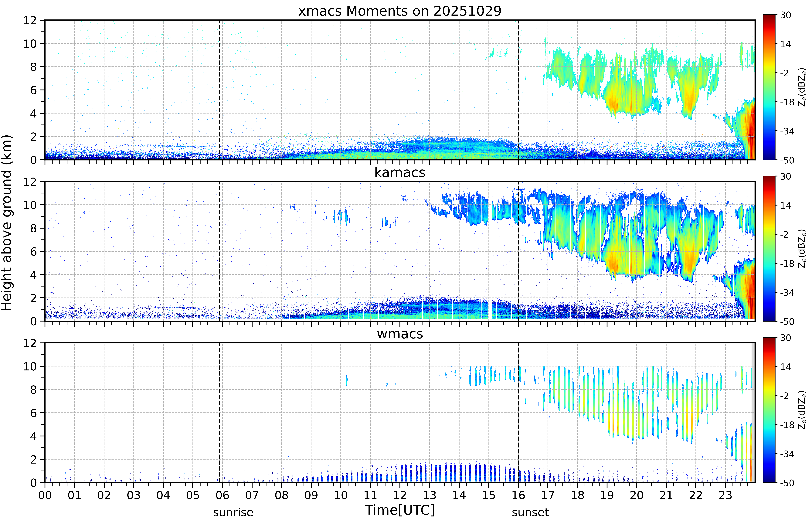Select the Ze(dBZe) label beside the xmacs colorbar
The height and width of the screenshot is (524, 812).
coord(802,87)
